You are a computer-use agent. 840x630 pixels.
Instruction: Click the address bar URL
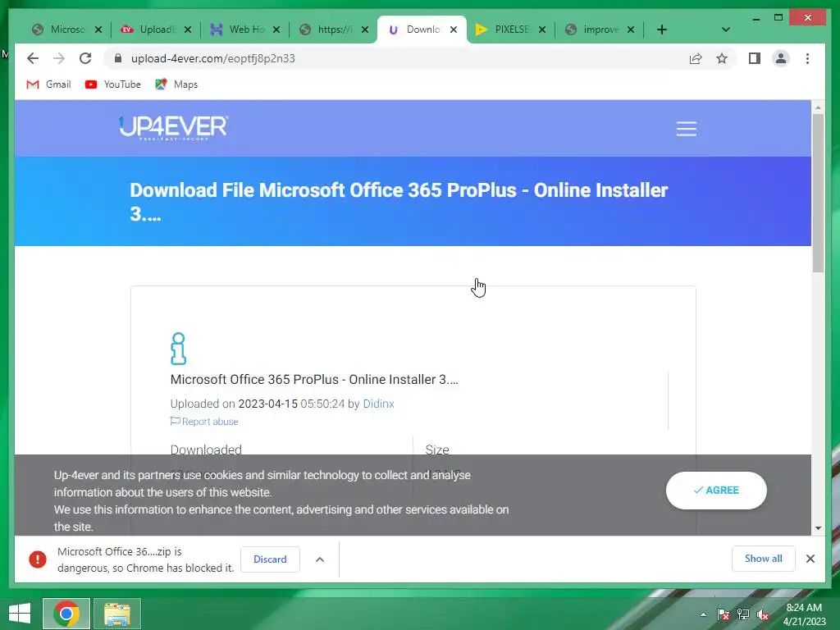click(x=213, y=58)
